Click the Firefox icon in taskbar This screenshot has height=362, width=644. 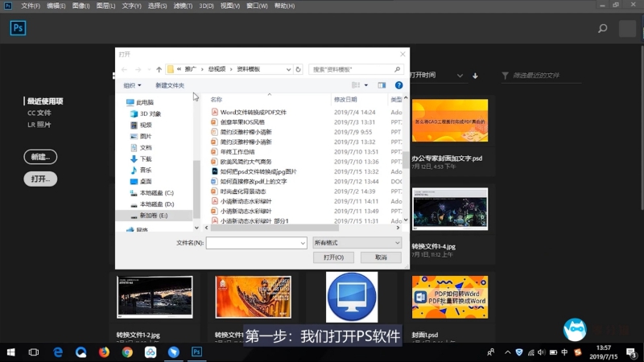tap(105, 352)
